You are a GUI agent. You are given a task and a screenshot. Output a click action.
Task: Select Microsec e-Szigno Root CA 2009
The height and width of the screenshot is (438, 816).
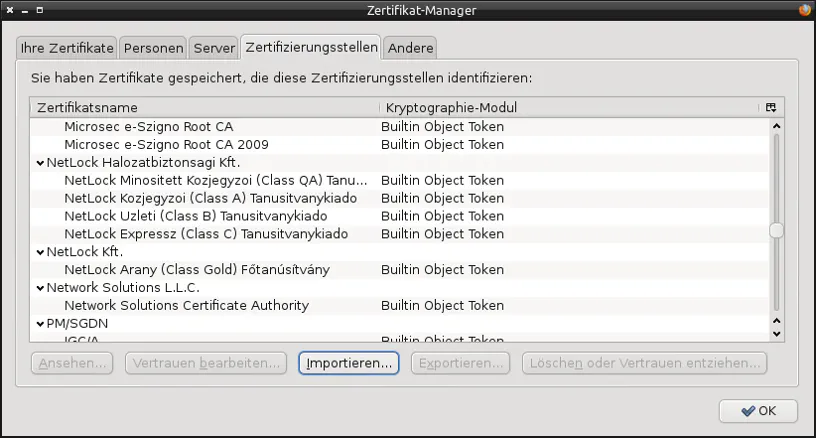399,145
